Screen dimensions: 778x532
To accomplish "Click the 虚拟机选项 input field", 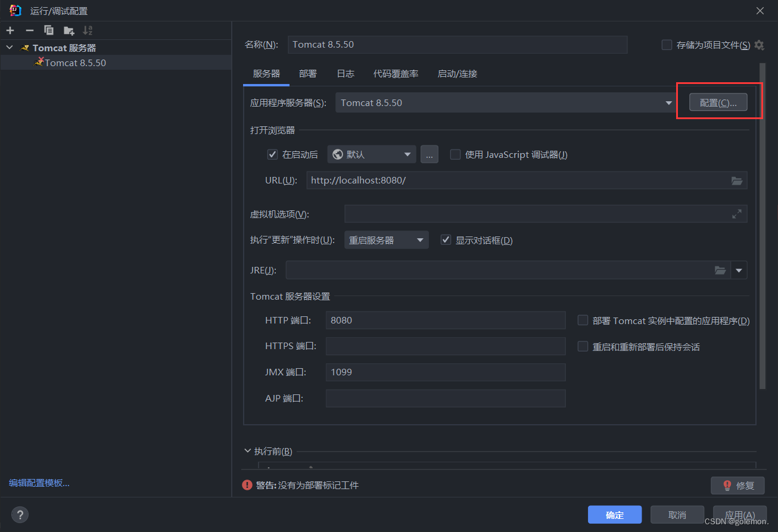I will point(546,214).
